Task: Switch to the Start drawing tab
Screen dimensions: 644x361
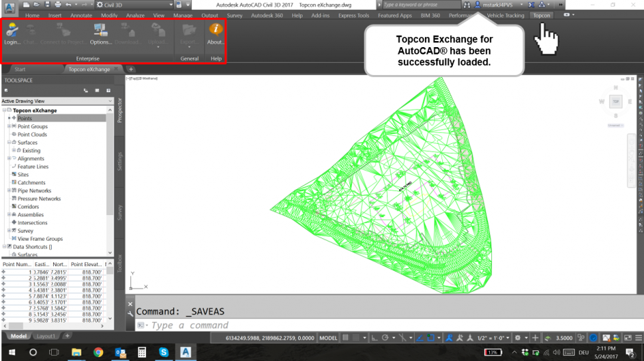Action: [x=20, y=69]
